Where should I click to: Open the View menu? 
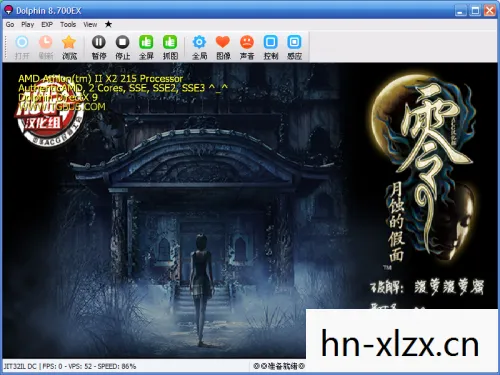point(90,24)
